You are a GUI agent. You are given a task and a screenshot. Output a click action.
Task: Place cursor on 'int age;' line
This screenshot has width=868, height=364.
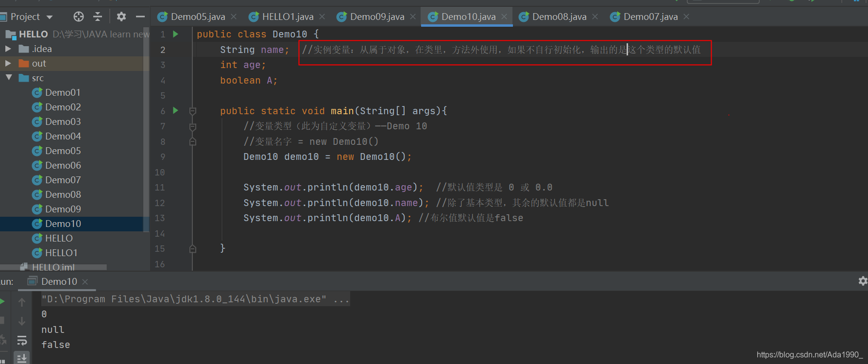pyautogui.click(x=243, y=65)
